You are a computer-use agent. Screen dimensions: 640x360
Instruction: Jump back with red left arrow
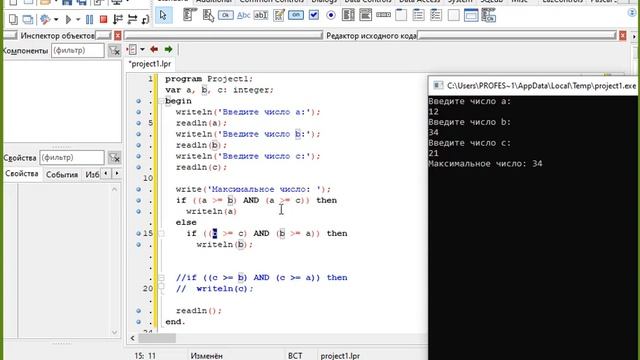(154, 49)
